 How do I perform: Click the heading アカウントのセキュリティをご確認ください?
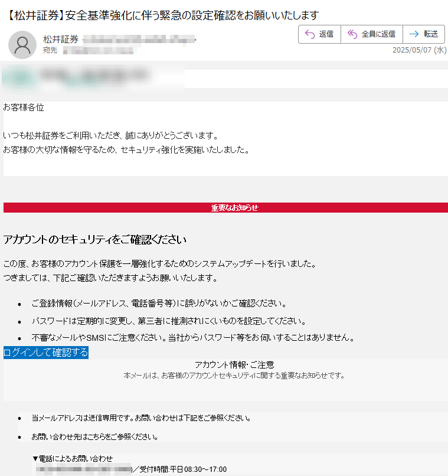[x=94, y=240]
